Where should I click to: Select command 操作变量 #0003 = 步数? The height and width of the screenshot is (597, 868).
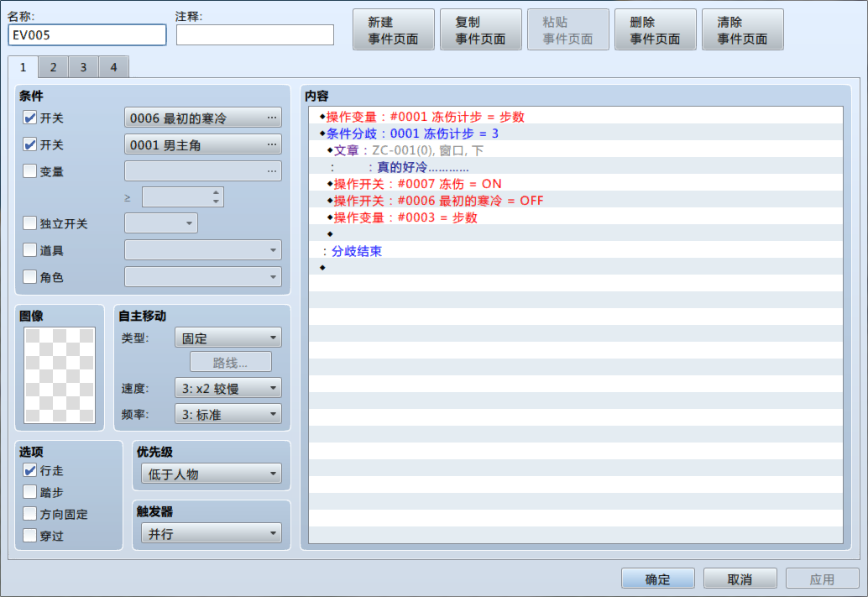576,217
